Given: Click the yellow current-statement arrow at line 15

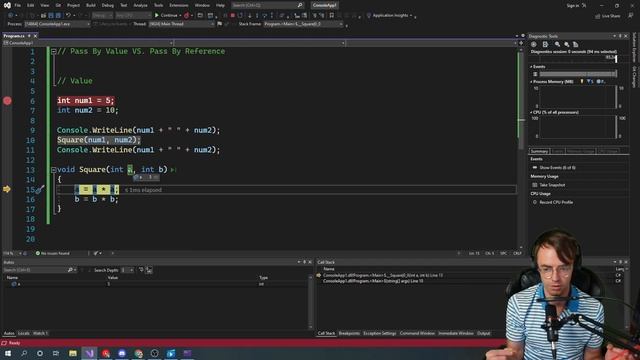Looking at the screenshot, I should pos(7,189).
